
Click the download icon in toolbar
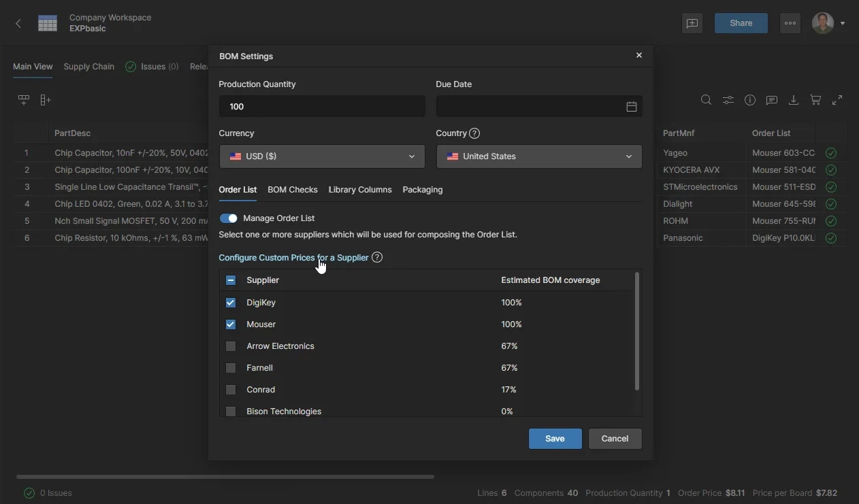coord(794,100)
